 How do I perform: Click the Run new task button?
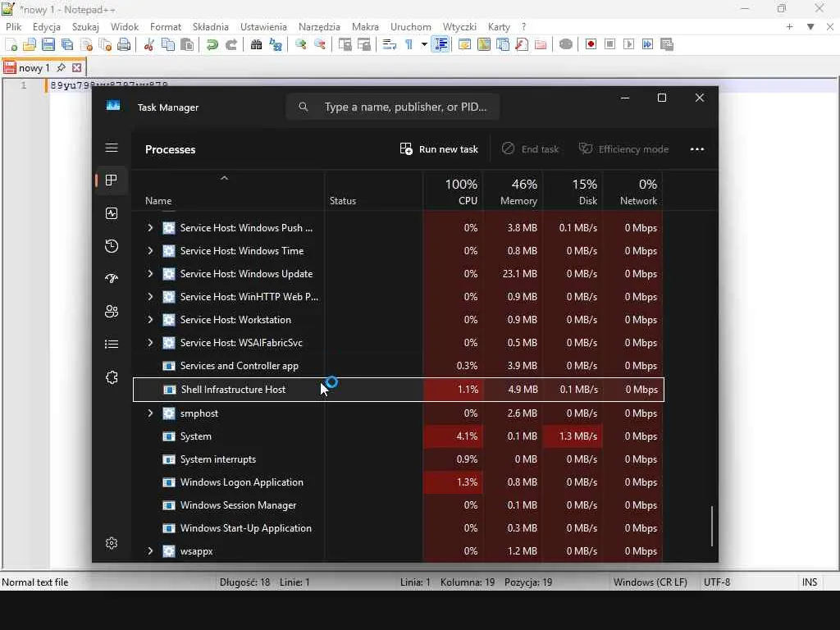(439, 149)
